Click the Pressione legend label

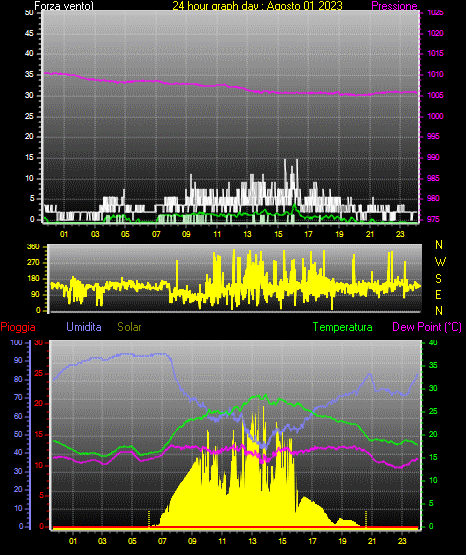click(x=394, y=6)
